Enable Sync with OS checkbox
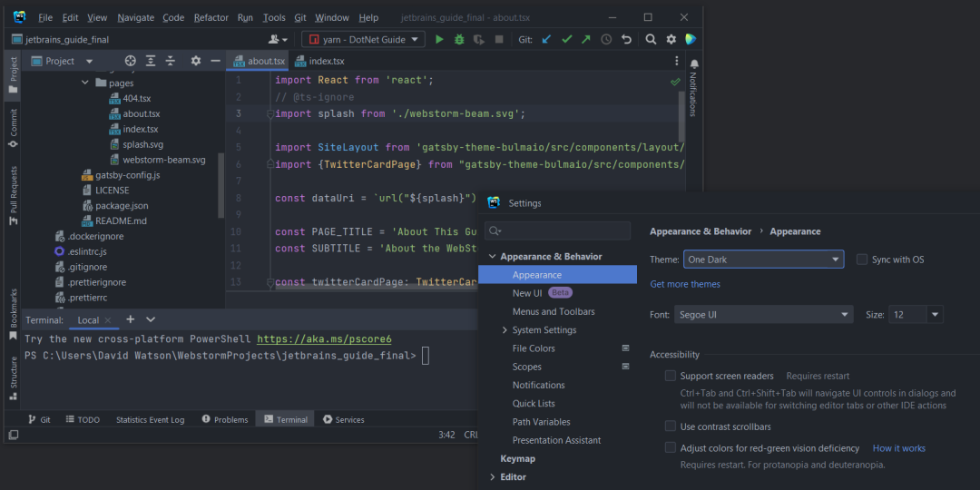This screenshot has width=980, height=490. pos(862,260)
